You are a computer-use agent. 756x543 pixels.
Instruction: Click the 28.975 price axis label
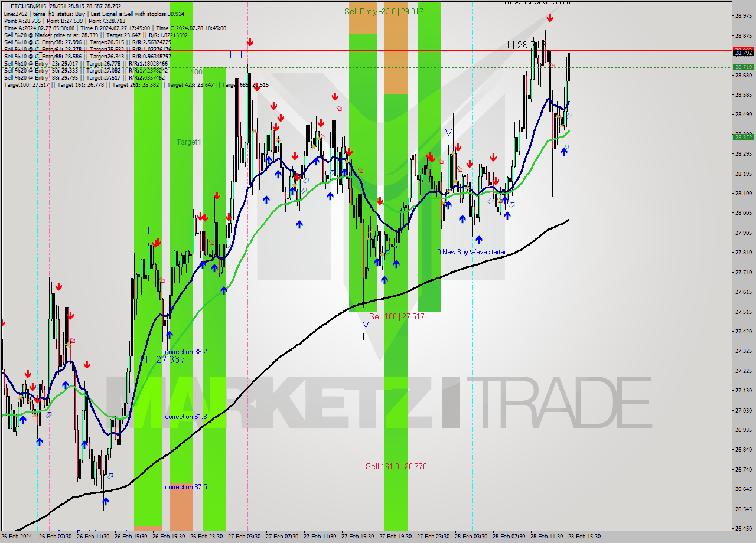pos(743,16)
